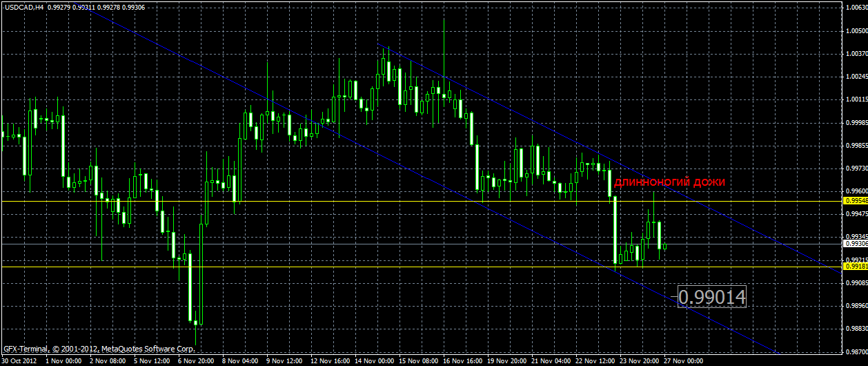Click the '30 Oct 2012' date label

point(19,360)
